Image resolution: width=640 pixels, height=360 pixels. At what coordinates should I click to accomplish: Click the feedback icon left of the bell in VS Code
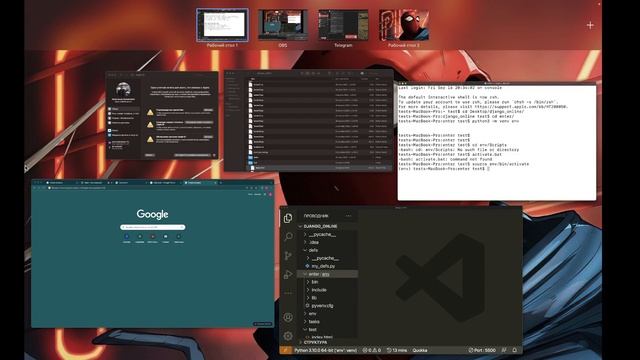(x=504, y=350)
